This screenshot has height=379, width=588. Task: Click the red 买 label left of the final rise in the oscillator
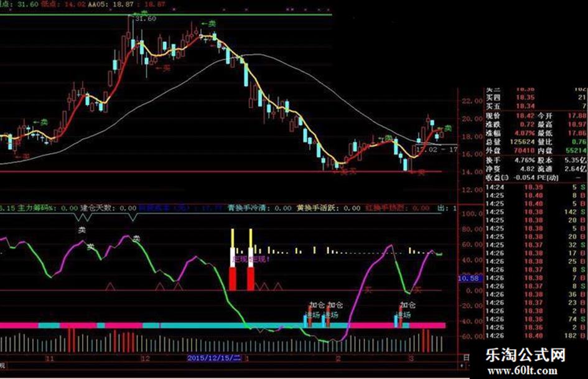click(x=418, y=289)
